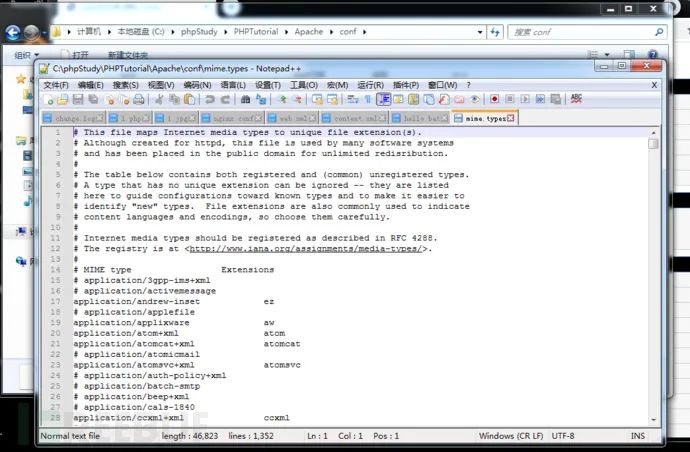The image size is (690, 452).
Task: Toggle INS mode in status bar
Action: click(638, 436)
